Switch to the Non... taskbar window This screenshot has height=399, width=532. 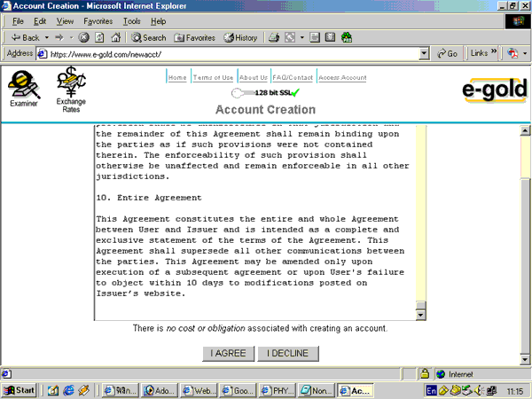[316, 390]
